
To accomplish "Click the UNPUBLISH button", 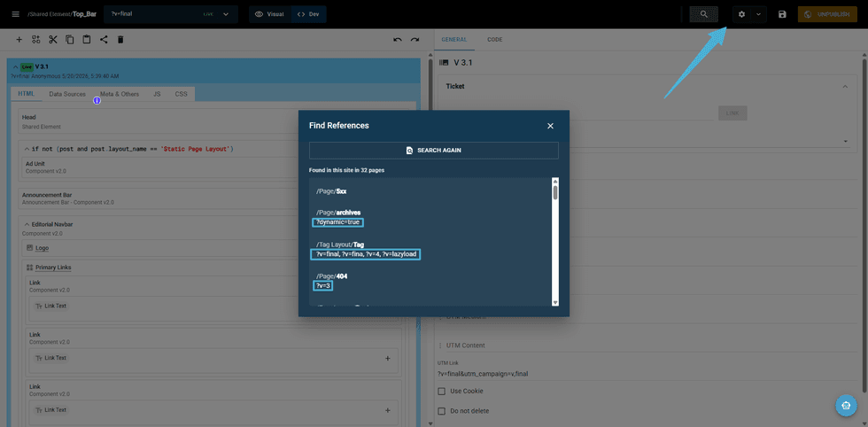I will [x=827, y=14].
